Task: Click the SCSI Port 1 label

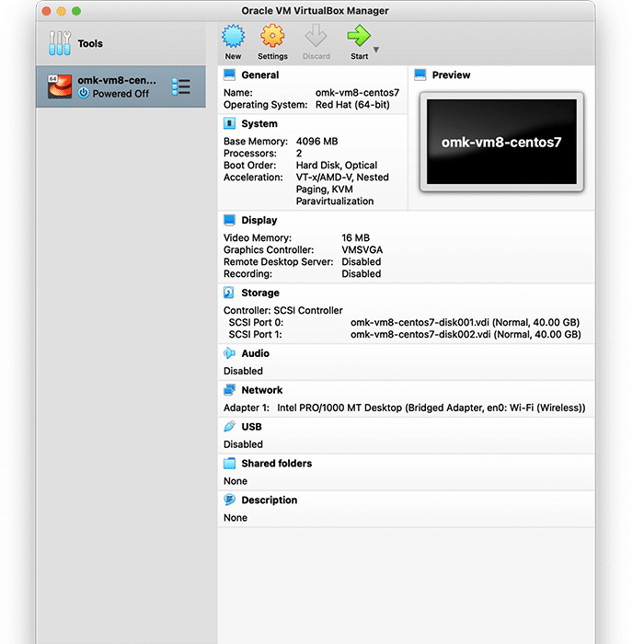Action: [x=255, y=334]
